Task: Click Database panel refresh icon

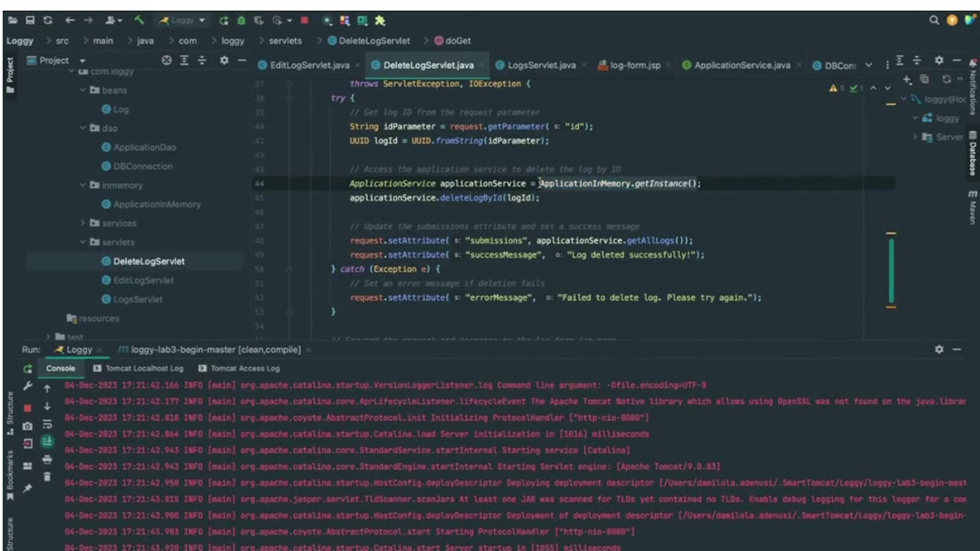Action: [x=946, y=80]
